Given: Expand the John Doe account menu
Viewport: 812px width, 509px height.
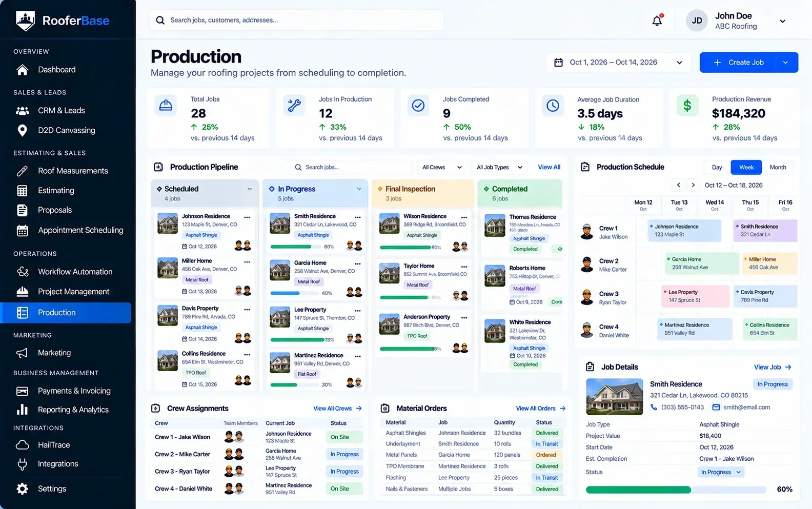Looking at the screenshot, I should click(x=782, y=22).
